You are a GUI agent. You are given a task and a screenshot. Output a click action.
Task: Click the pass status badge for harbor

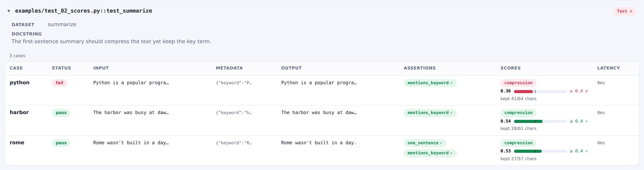(x=61, y=113)
